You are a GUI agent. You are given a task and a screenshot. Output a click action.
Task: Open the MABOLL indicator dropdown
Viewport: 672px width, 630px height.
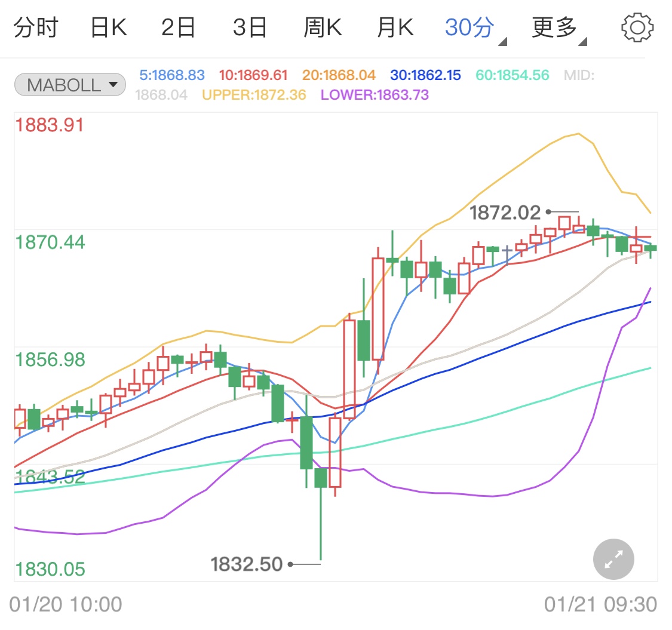point(70,84)
